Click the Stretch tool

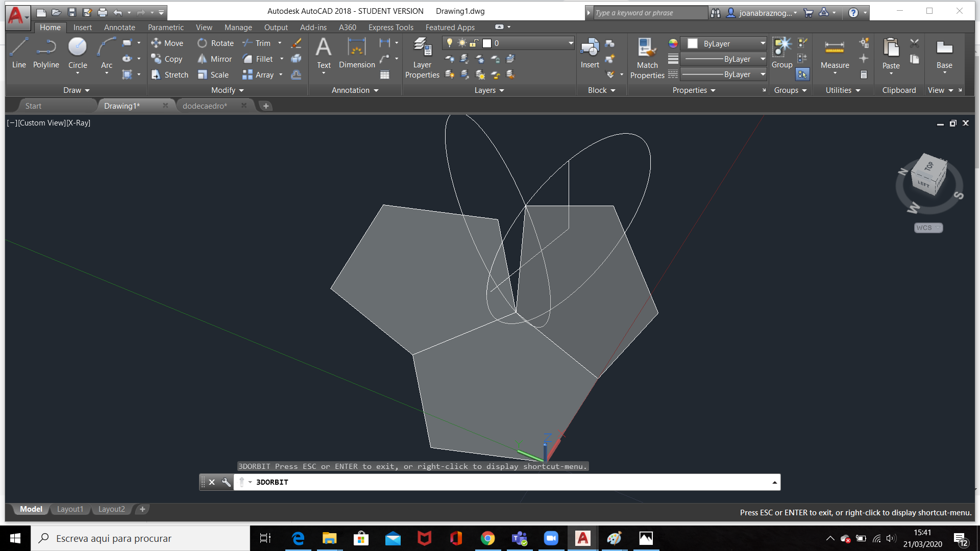coord(169,75)
